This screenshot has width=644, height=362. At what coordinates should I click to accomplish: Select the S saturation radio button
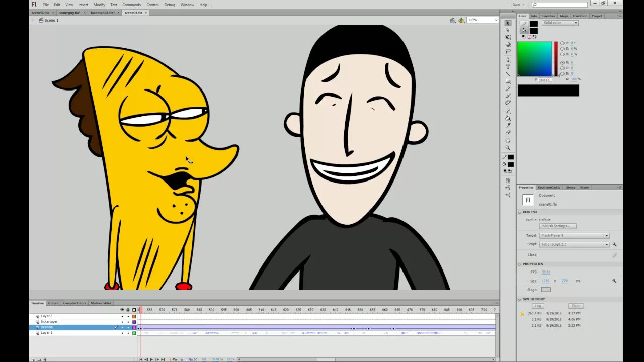tap(562, 49)
